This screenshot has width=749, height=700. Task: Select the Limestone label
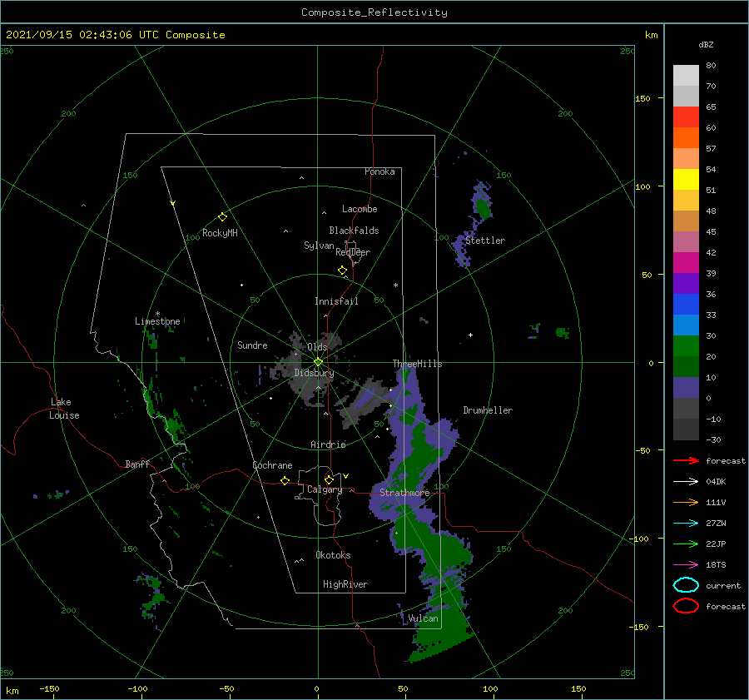click(157, 321)
